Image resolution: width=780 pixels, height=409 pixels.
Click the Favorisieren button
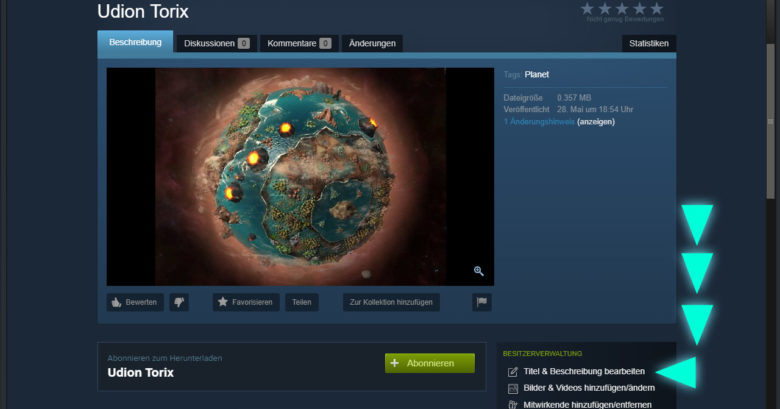point(246,302)
